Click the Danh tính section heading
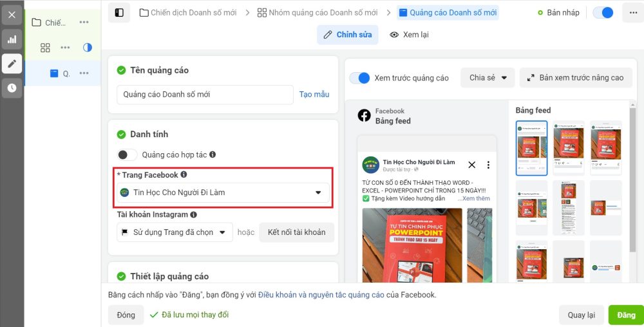 coord(149,134)
